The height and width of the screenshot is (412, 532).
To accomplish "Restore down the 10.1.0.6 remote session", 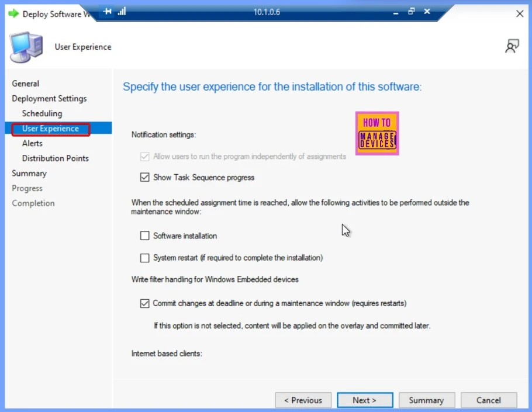I will click(x=411, y=12).
